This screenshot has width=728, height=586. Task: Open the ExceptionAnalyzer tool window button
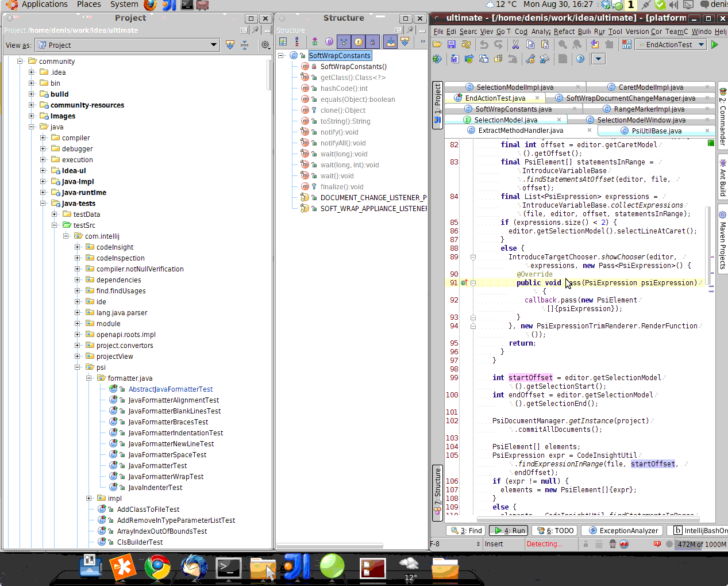click(x=622, y=530)
